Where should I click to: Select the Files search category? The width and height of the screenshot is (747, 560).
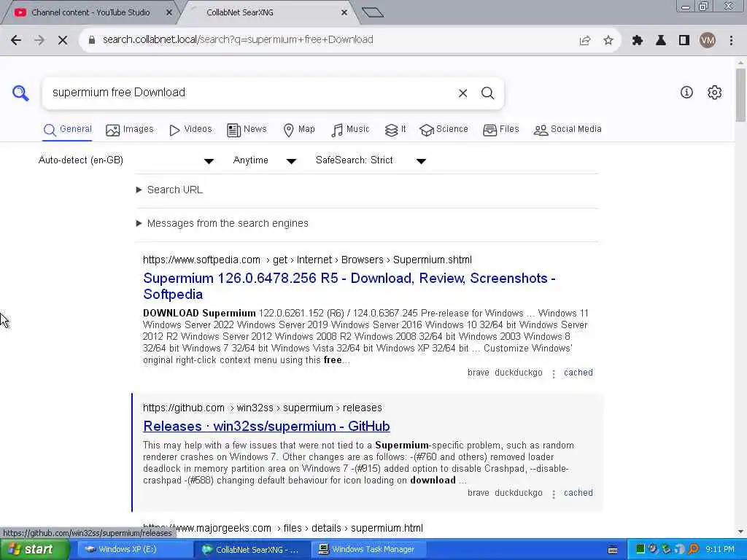click(500, 130)
